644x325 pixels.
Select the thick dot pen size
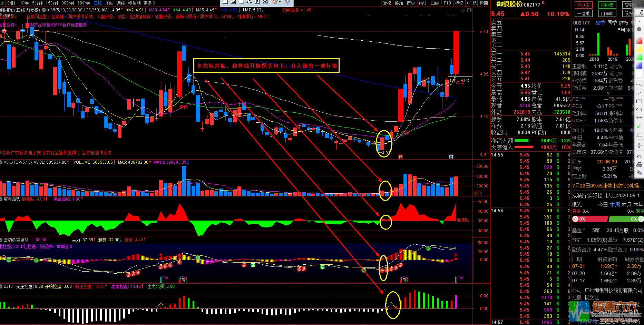(x=639, y=29)
